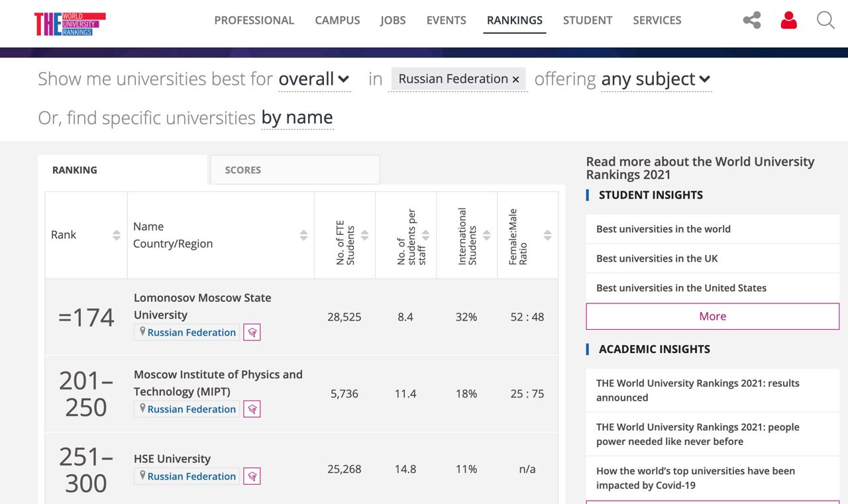The height and width of the screenshot is (504, 848).
Task: Select the 32% international students value
Action: click(466, 317)
